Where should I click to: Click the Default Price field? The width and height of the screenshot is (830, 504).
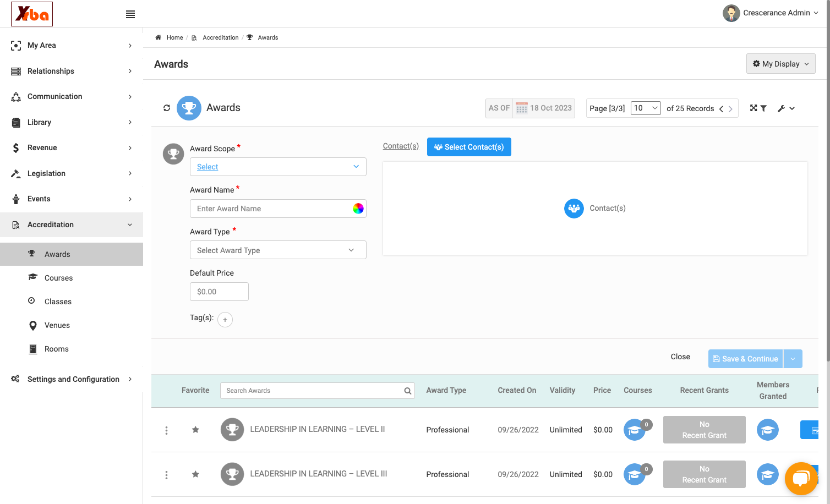219,292
